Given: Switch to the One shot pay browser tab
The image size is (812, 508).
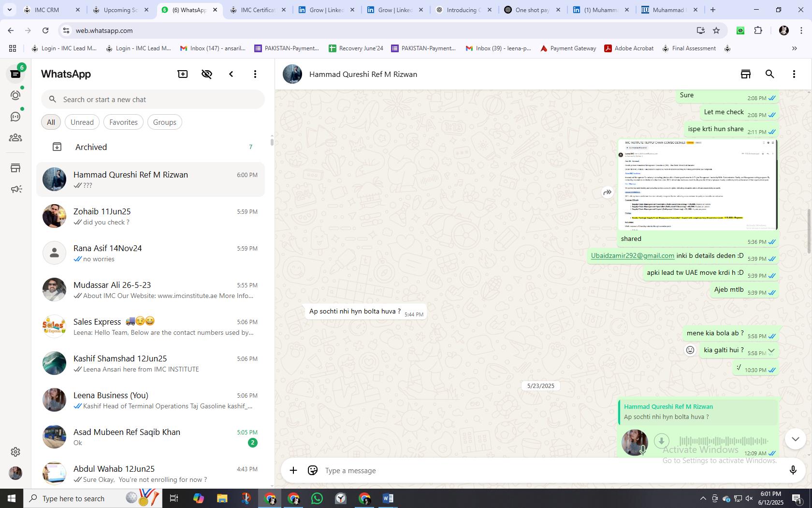Looking at the screenshot, I should (x=533, y=10).
